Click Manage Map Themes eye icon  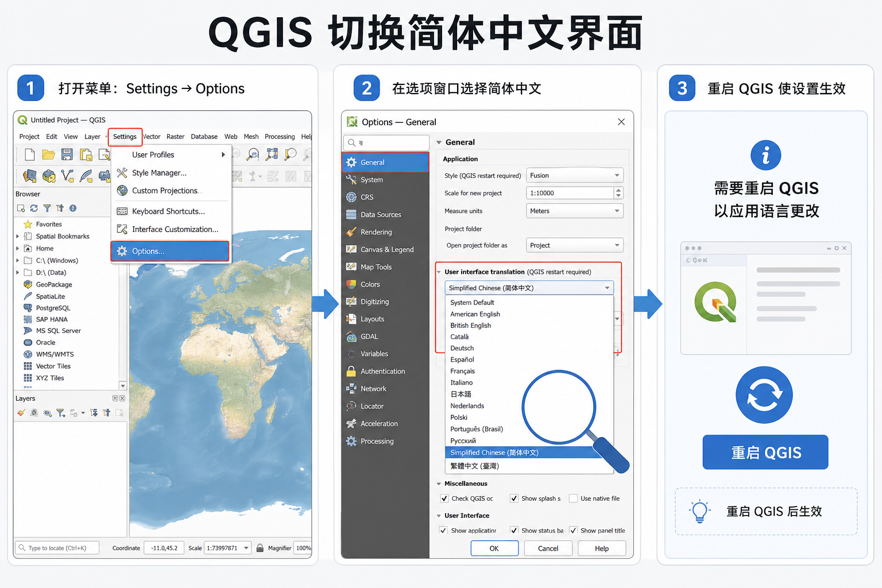click(x=47, y=413)
